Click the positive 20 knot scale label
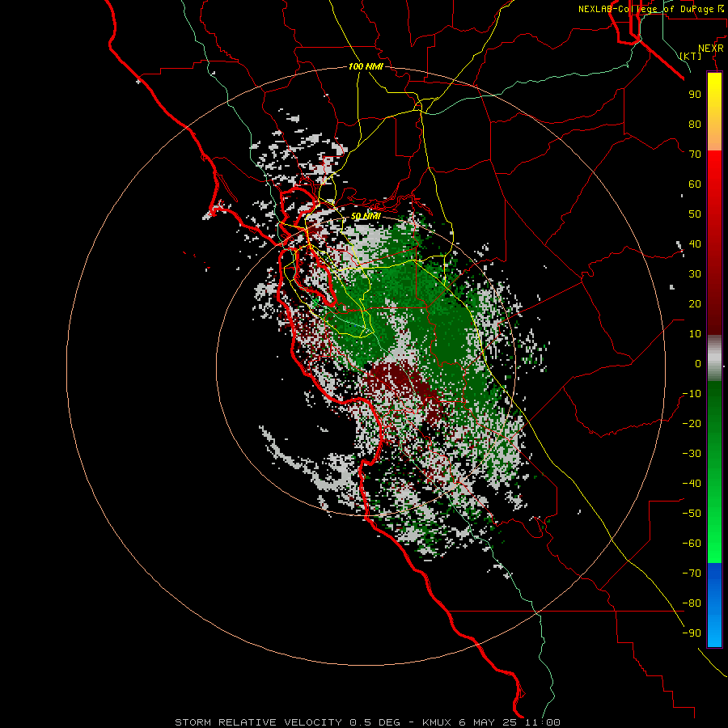The height and width of the screenshot is (728, 728). 695,303
